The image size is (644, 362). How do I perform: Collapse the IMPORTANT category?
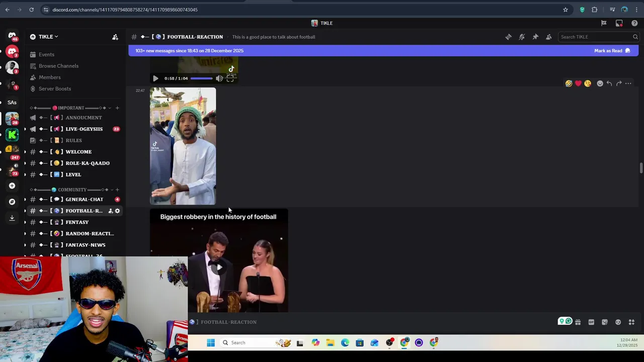pos(70,108)
